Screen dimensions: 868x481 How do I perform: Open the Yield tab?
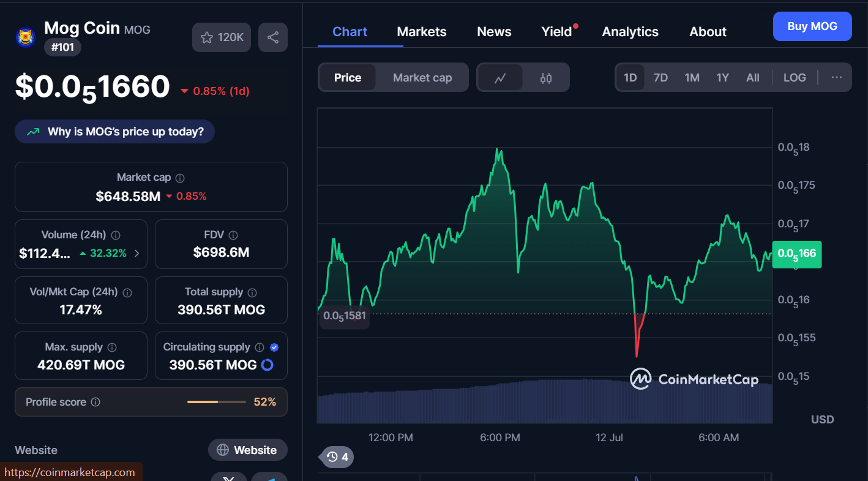[557, 32]
